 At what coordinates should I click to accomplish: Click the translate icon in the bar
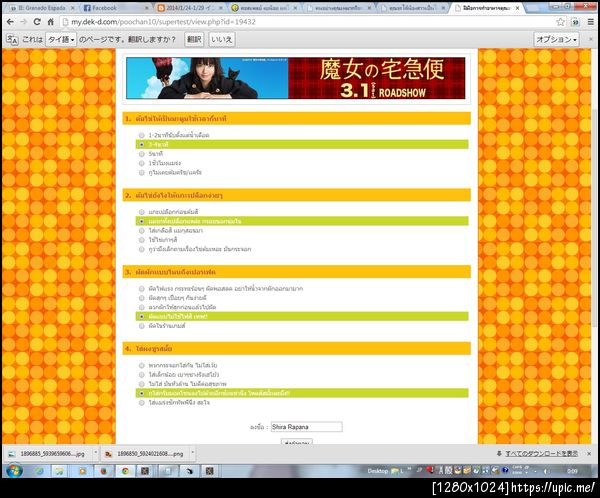coord(12,39)
